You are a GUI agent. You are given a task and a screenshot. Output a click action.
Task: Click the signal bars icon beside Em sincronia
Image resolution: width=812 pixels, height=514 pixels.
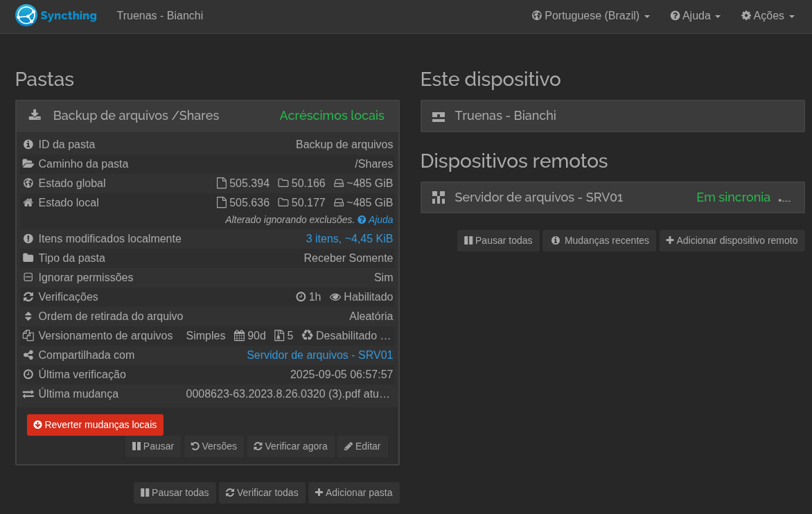coord(784,198)
